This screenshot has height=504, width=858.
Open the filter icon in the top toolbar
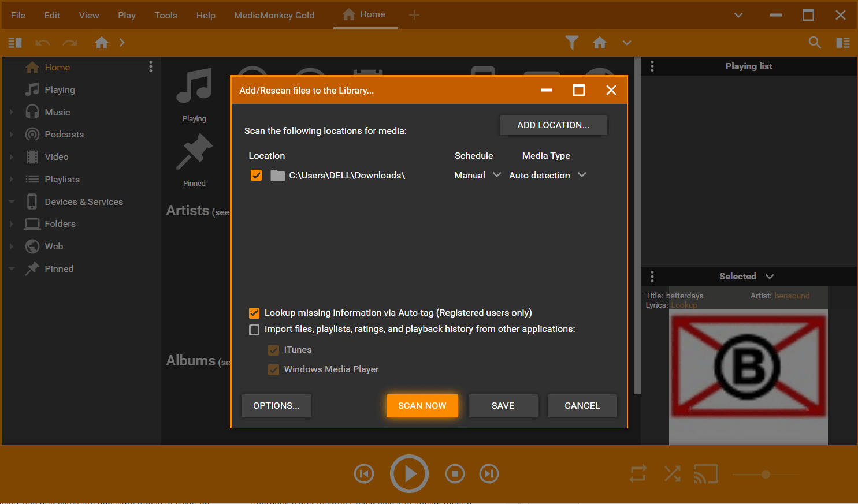coord(571,43)
